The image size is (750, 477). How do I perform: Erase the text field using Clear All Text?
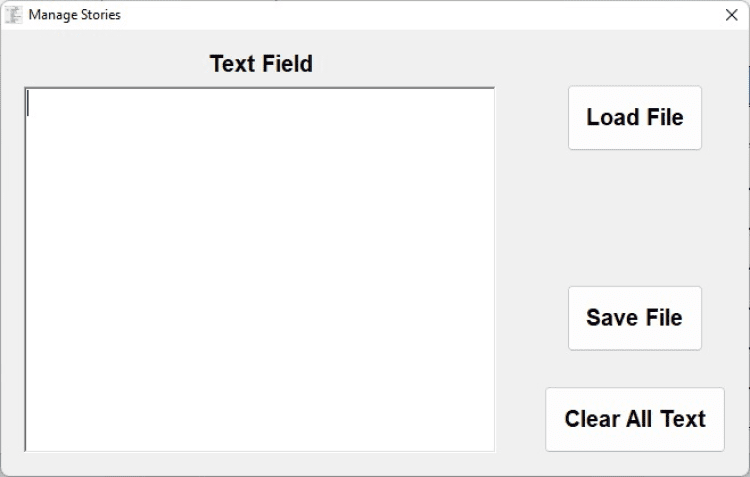634,419
